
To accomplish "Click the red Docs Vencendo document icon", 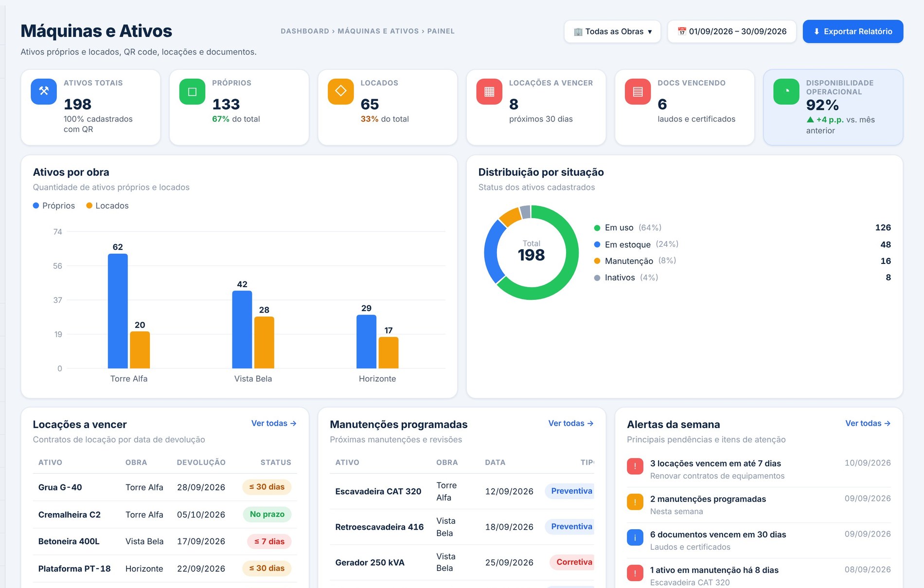I will tap(638, 91).
